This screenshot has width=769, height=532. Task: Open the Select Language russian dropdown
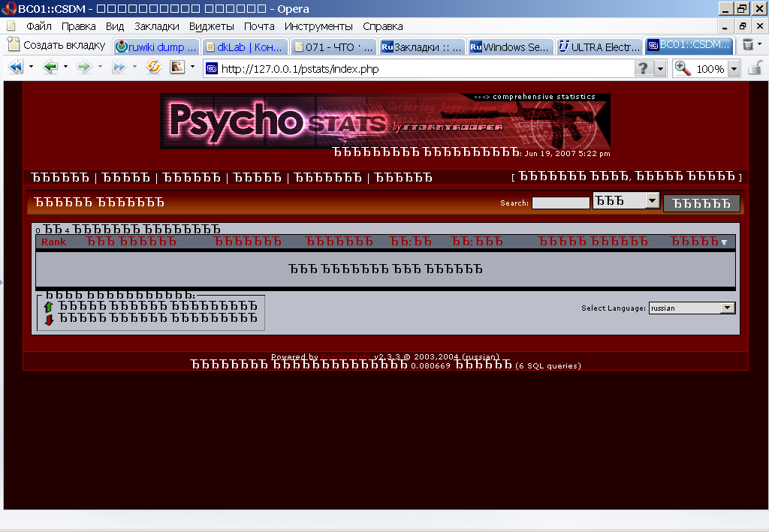click(x=727, y=308)
